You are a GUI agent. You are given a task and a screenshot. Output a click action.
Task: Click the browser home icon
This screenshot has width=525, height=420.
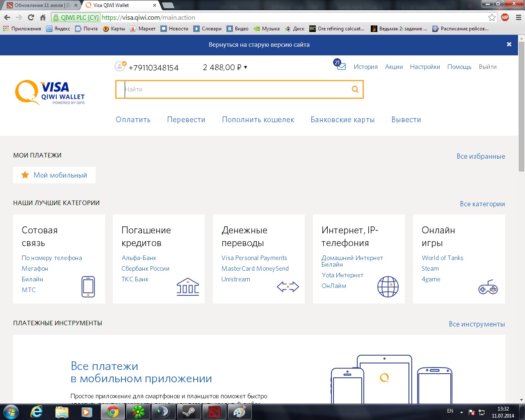point(43,17)
